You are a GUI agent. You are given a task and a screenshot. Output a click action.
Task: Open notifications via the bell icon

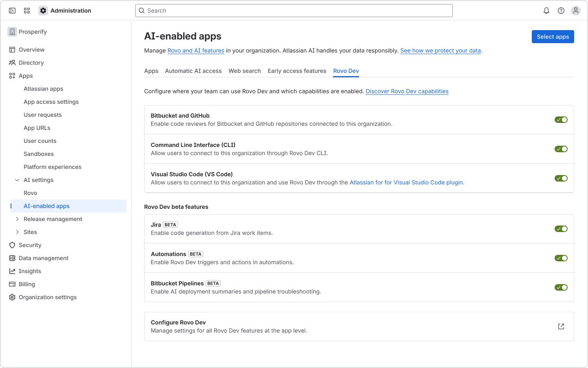click(546, 11)
